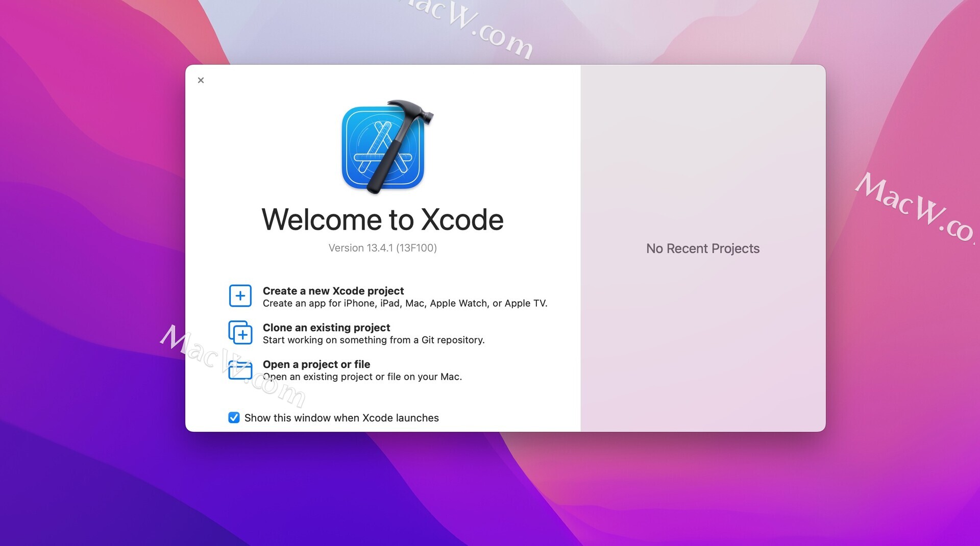The width and height of the screenshot is (980, 546).
Task: Select the clone project icon with stacked squares
Action: 240,332
